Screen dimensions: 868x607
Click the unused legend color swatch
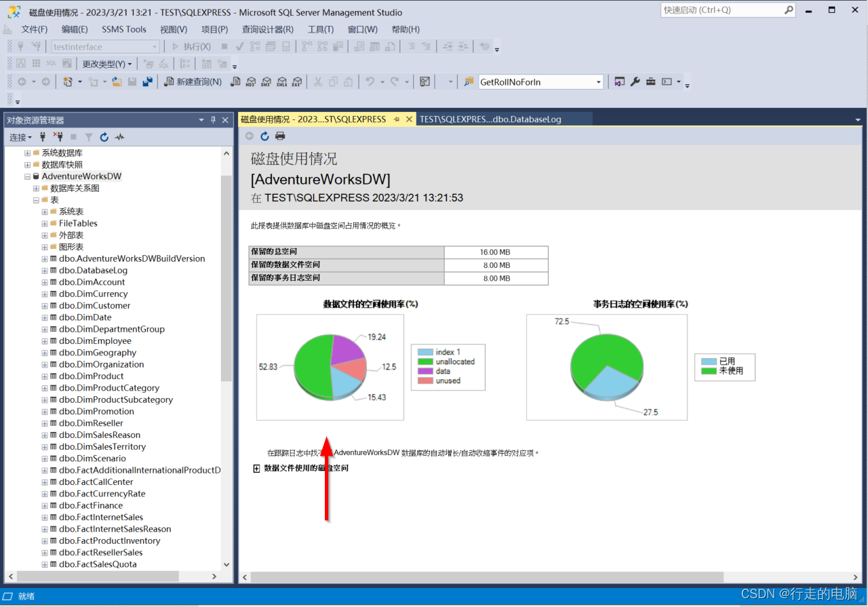[x=425, y=380]
